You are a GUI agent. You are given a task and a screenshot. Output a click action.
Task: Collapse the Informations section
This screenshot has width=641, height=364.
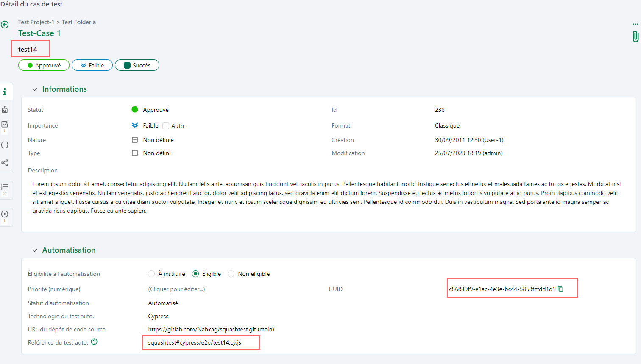(35, 89)
